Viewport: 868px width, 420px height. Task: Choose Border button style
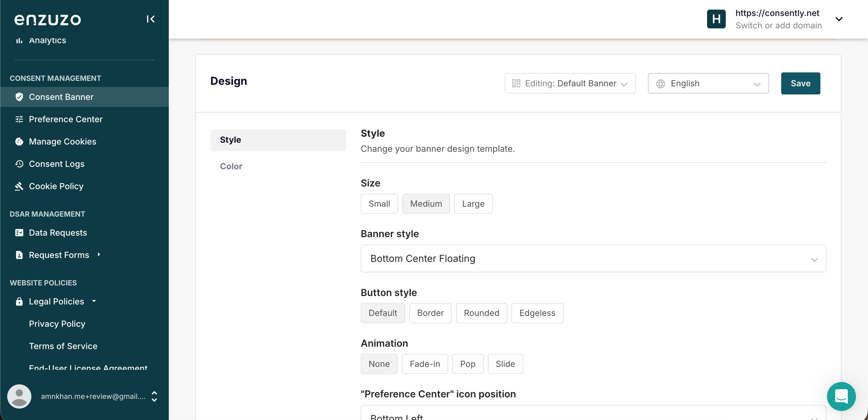tap(430, 313)
